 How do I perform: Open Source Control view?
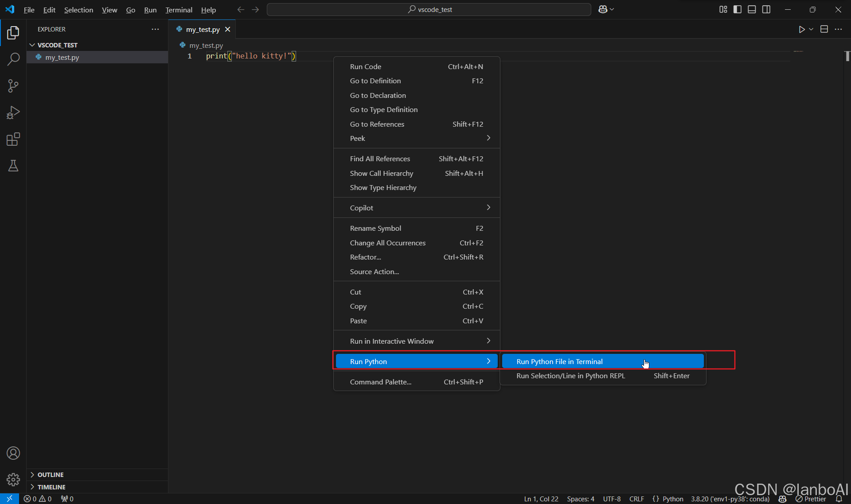[x=13, y=86]
